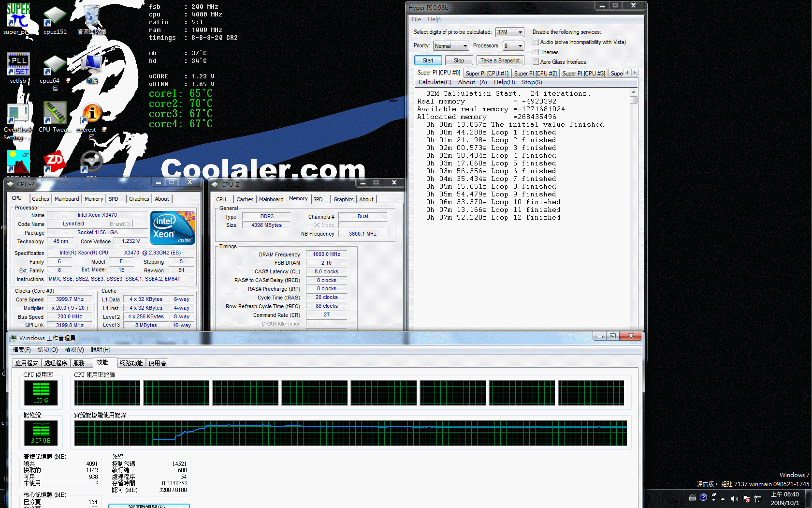Click the Core Speed 3999.7 MHz value

point(70,299)
